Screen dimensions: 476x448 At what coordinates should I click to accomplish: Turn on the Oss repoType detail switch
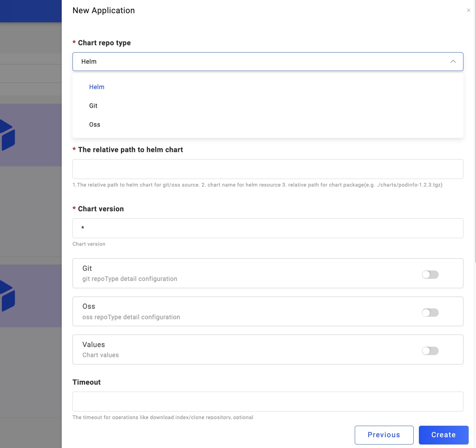(430, 313)
